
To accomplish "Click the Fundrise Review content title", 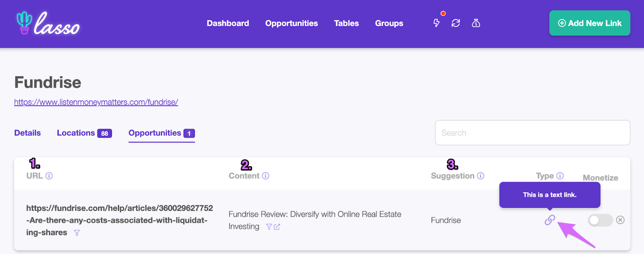I will tap(315, 220).
